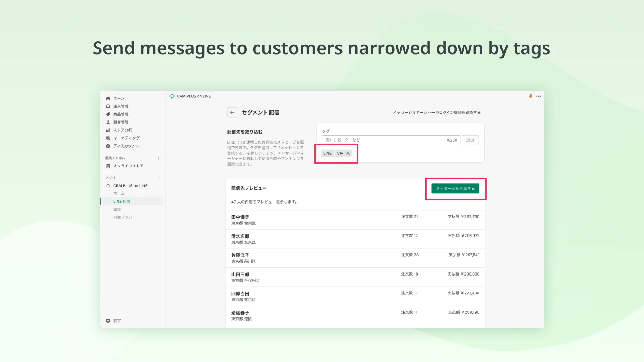Click the マーケティング marketing icon
This screenshot has height=362, width=644.
(108, 138)
